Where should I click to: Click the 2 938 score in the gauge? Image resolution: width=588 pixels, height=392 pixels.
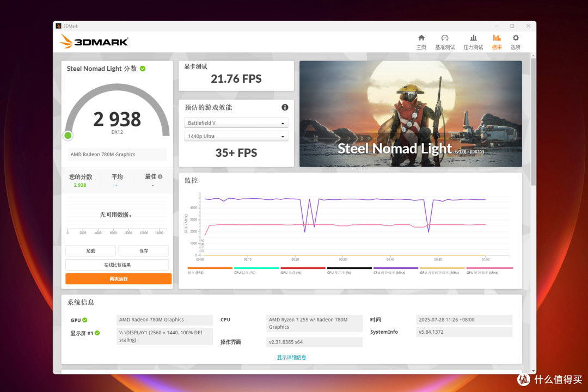(117, 119)
